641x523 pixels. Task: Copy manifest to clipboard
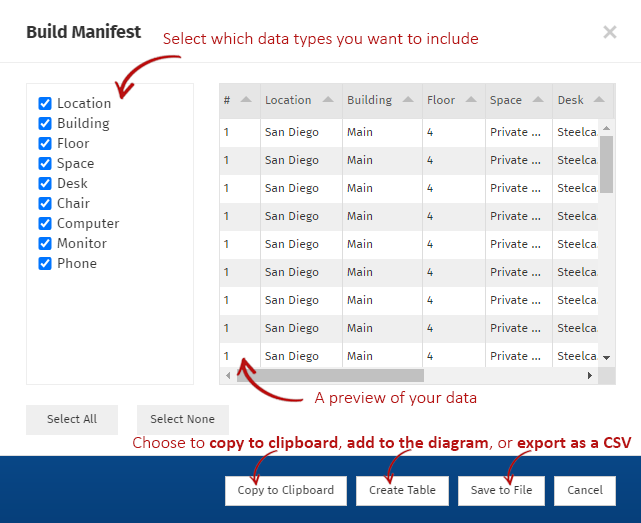click(286, 490)
